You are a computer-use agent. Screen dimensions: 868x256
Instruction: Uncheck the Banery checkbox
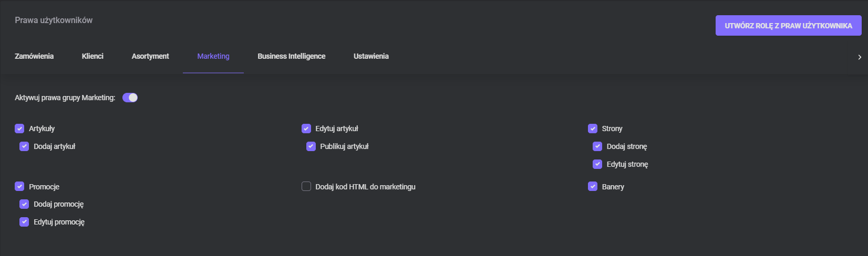593,186
